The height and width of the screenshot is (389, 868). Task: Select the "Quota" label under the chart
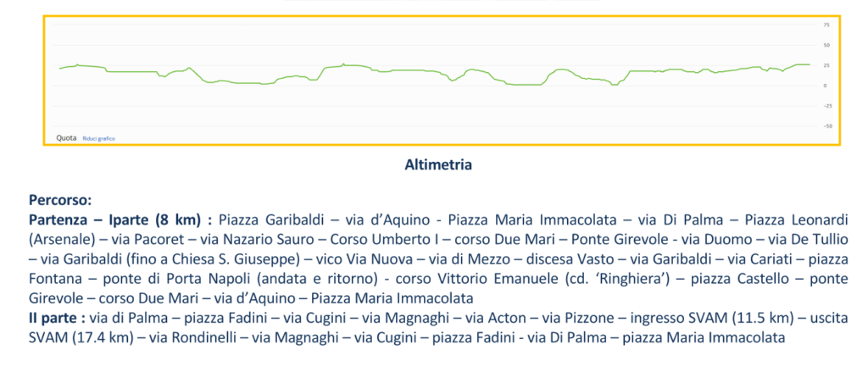pyautogui.click(x=66, y=138)
